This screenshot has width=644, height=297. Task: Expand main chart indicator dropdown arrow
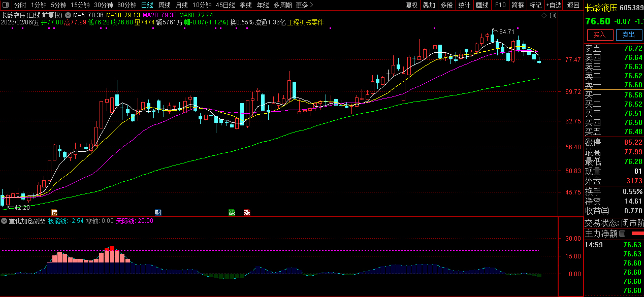[x=69, y=15]
